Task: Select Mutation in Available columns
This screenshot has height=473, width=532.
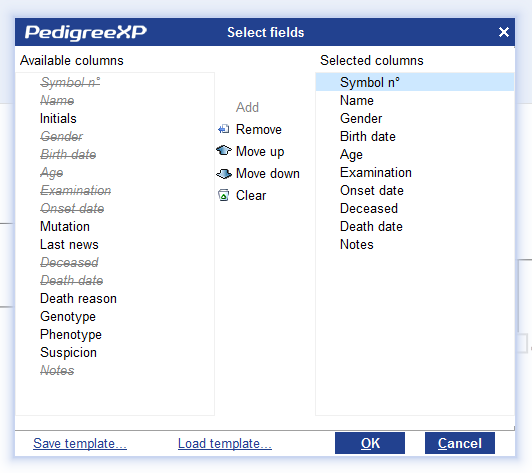Action: click(65, 226)
